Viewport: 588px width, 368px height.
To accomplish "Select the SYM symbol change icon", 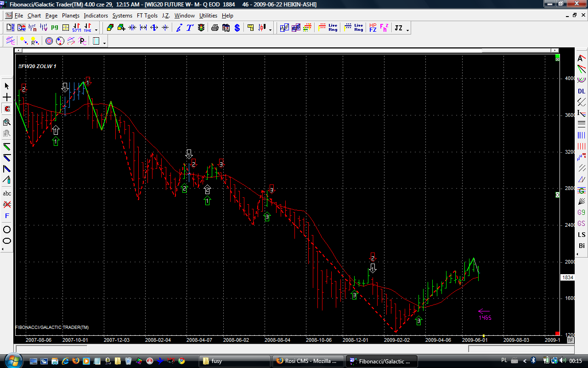I will [x=76, y=28].
